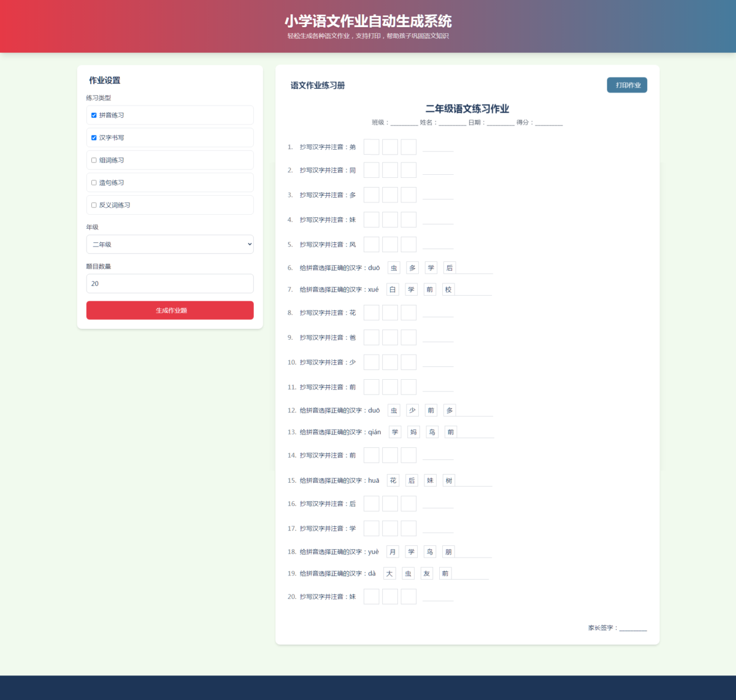Select 校 option in question 7
The image size is (736, 700).
point(448,290)
